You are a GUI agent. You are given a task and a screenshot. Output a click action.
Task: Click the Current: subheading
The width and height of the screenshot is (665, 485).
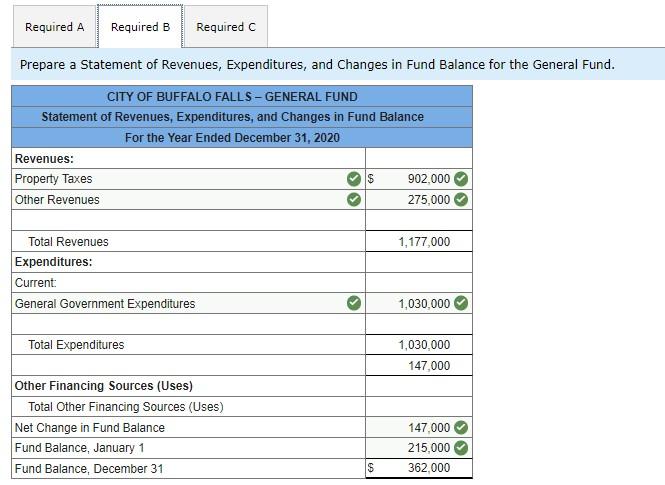36,282
